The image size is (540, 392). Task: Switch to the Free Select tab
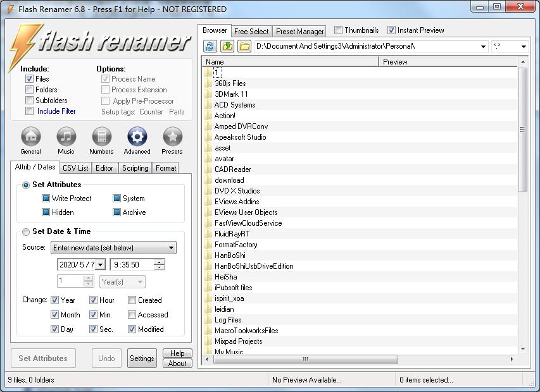click(251, 32)
